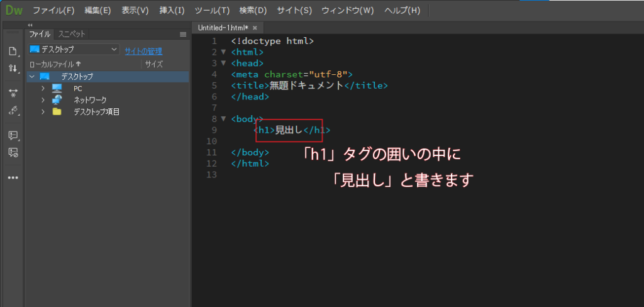Open the 挿入(I) menu
Screen dimensions: 644x307
172,11
